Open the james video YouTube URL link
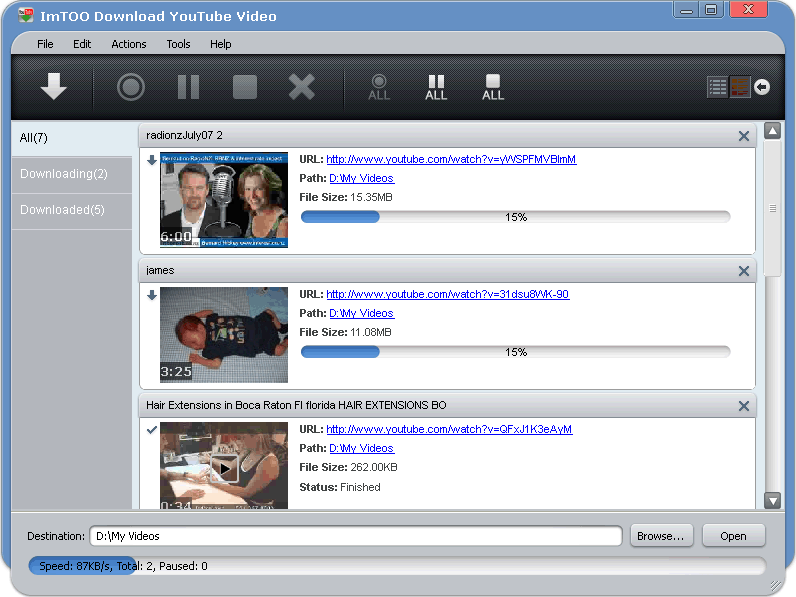Screen dimensions: 796x597 point(448,294)
